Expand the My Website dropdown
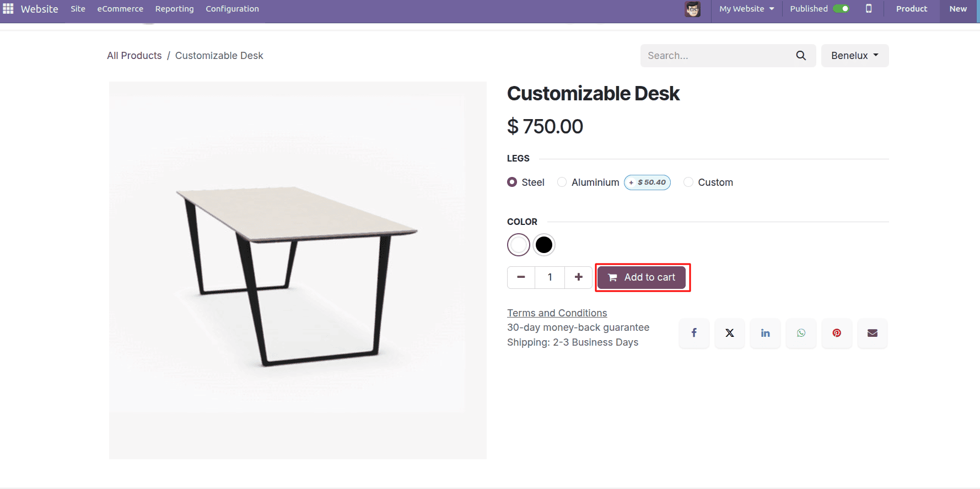 [746, 9]
